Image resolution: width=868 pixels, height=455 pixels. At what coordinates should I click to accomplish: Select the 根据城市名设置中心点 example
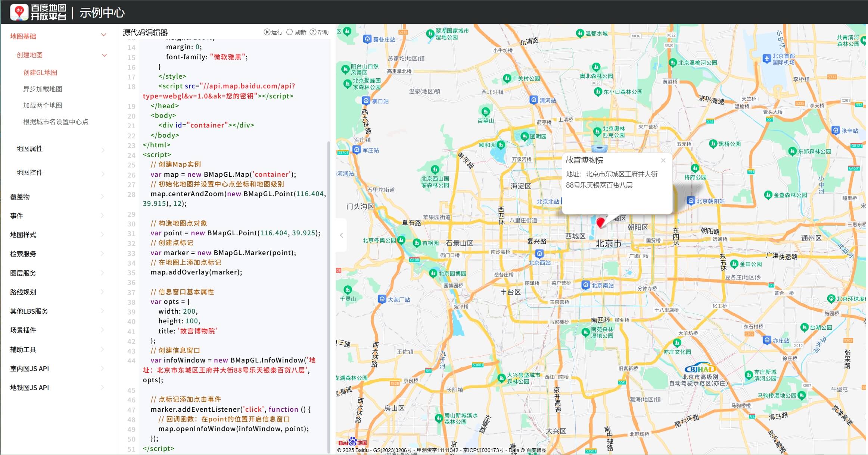56,122
